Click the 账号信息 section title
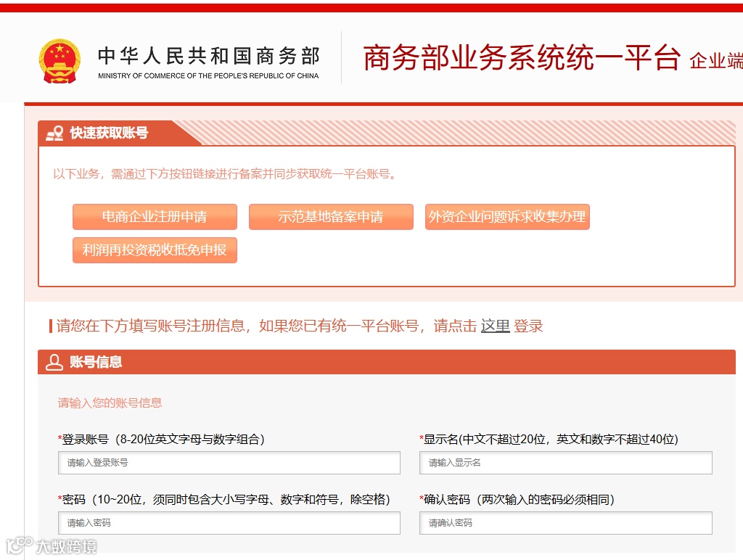Screen dimensions: 743x560 (96, 362)
